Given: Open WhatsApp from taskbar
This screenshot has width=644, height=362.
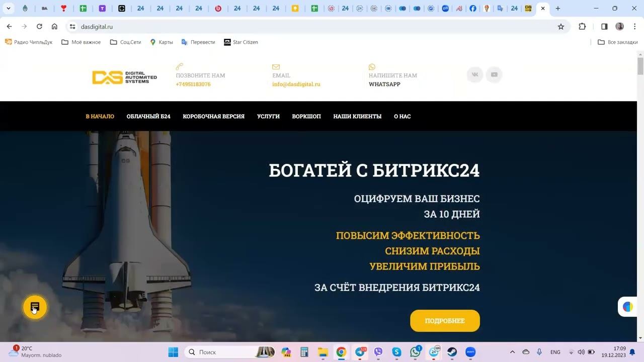Looking at the screenshot, I should [x=415, y=352].
